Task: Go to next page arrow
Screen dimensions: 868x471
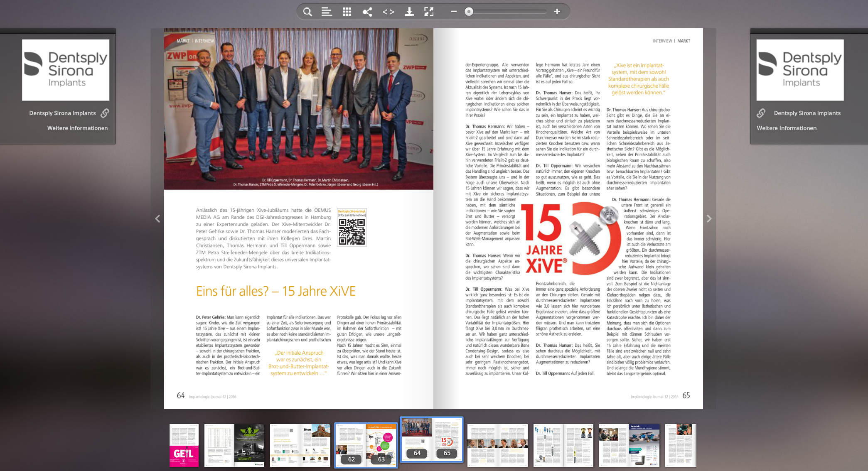Action: click(709, 218)
